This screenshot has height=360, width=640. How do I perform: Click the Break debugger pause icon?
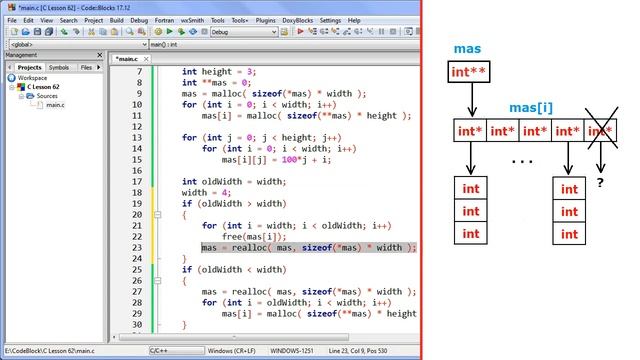(x=381, y=31)
